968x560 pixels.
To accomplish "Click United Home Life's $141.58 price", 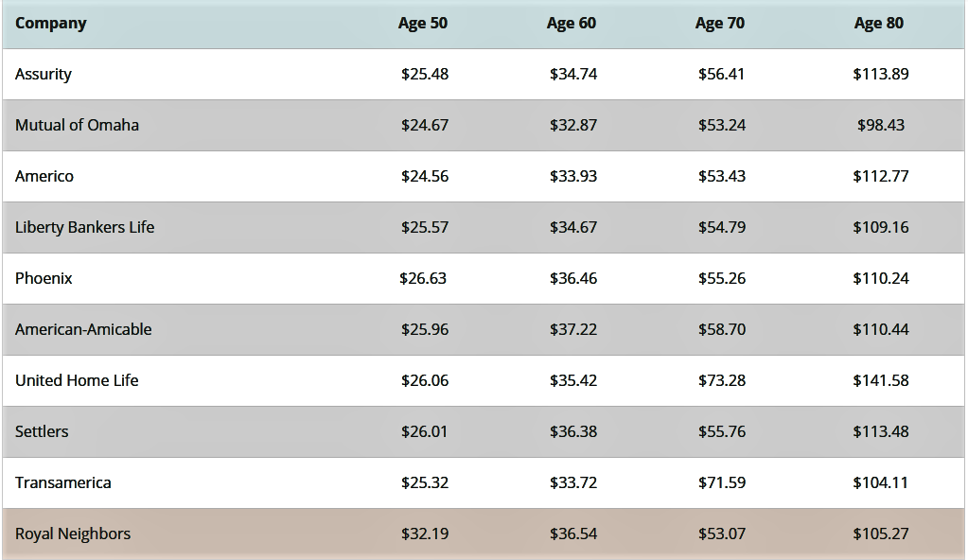I will click(x=881, y=380).
